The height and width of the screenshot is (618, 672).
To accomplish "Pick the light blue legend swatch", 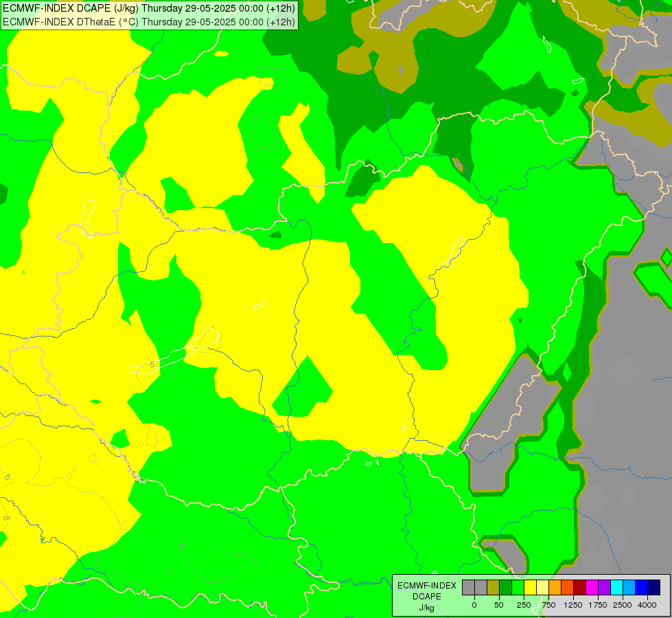I will [x=629, y=587].
